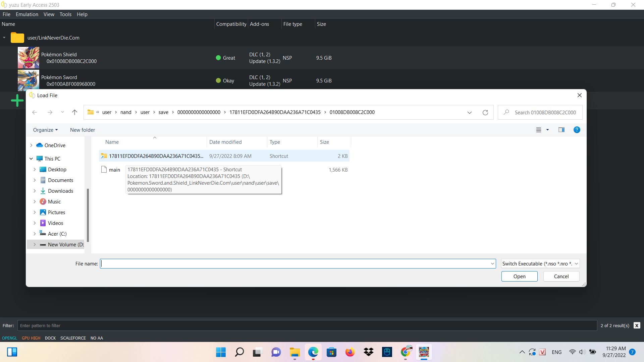The image size is (644, 362).
Task: Collapse the This PC tree node
Action: click(x=31, y=159)
